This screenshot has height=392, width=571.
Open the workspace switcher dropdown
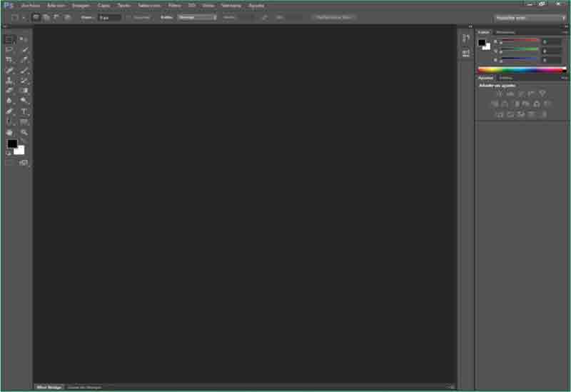pos(529,17)
